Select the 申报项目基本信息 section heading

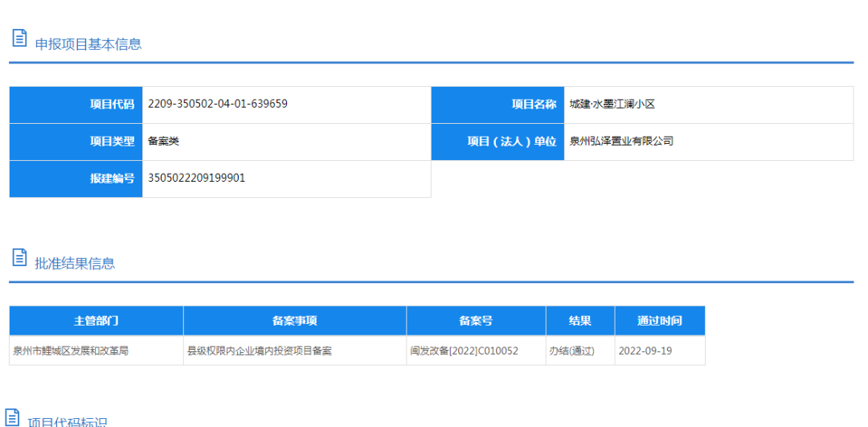point(88,44)
